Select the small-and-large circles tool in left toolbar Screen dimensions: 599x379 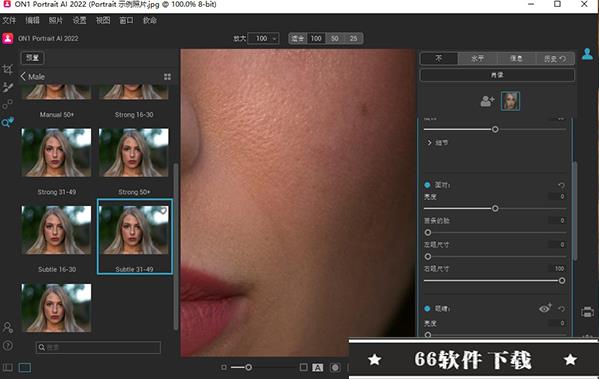[8, 104]
